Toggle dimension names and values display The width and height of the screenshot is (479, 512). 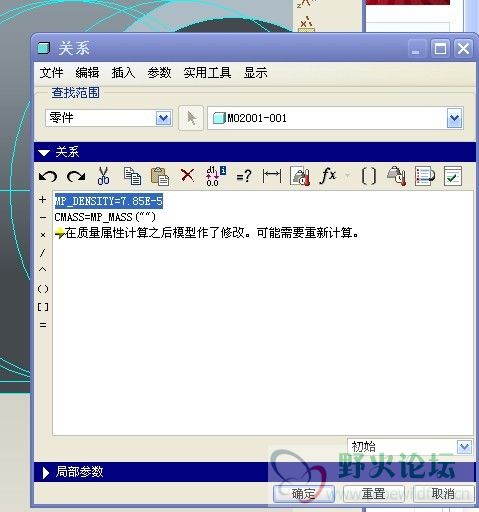(216, 176)
